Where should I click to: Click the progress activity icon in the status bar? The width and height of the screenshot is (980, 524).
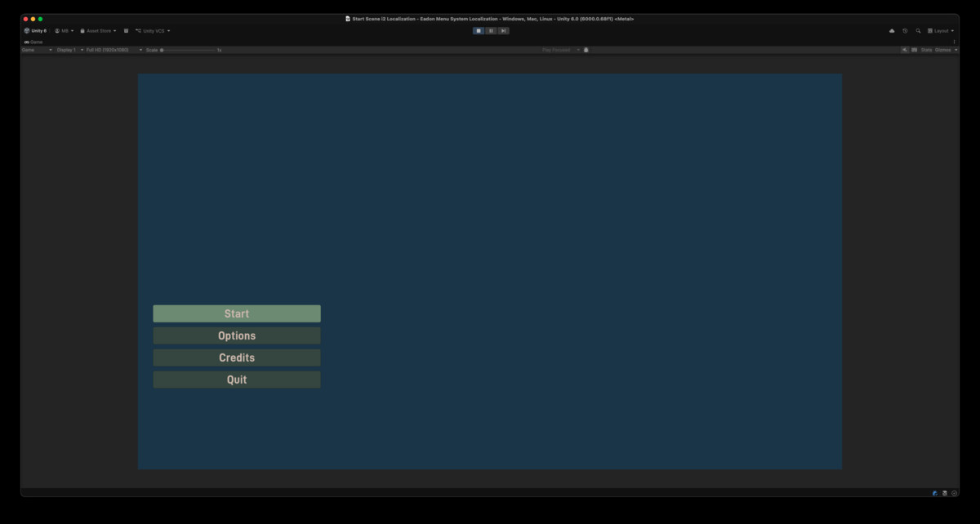pyautogui.click(x=955, y=492)
